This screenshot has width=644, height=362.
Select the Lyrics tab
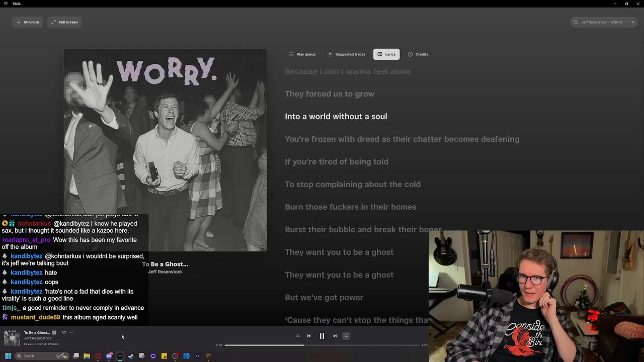[386, 54]
